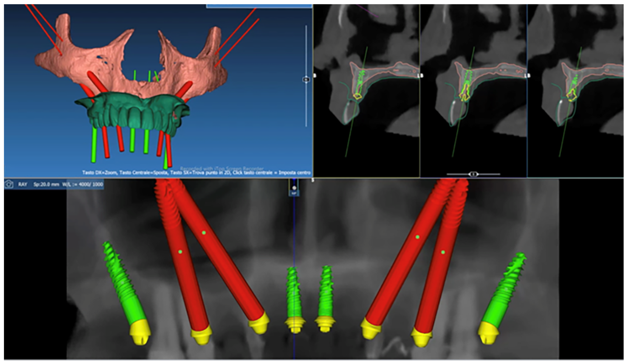627x364 pixels.
Task: Click the RAY rendering mode label
Action: 22,184
